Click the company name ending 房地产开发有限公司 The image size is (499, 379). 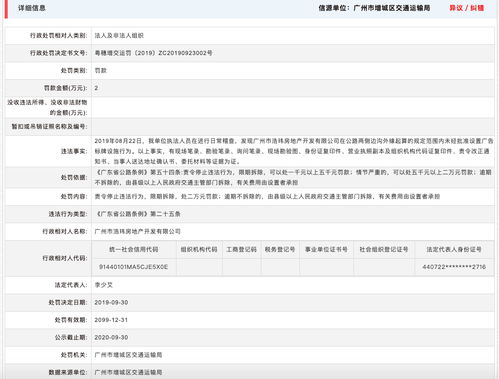(x=137, y=231)
